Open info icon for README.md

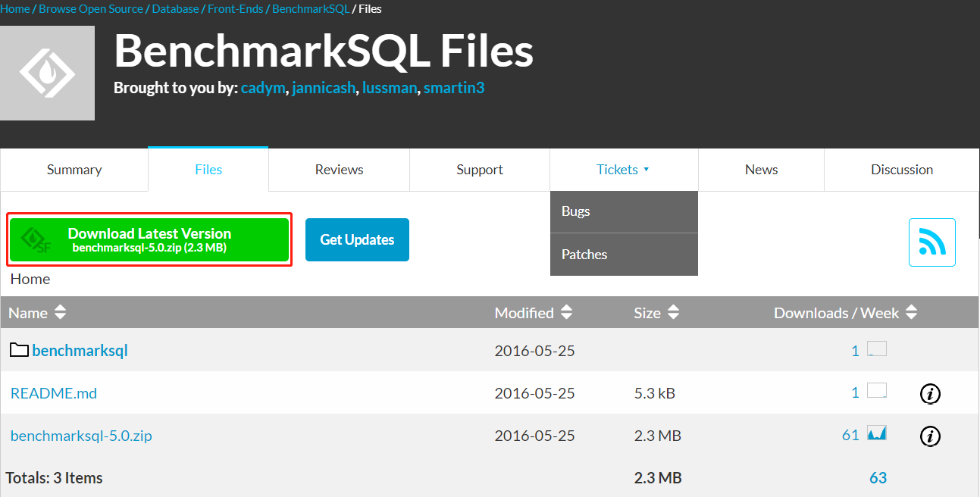pyautogui.click(x=930, y=394)
